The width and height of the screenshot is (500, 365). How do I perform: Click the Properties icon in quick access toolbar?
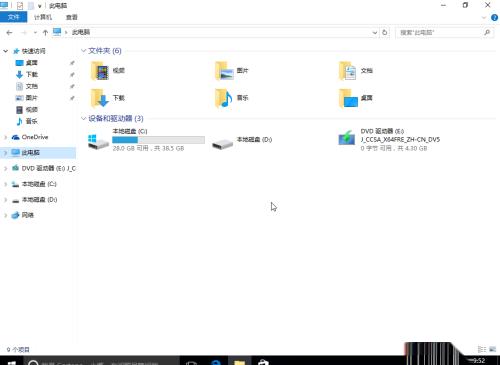(x=20, y=6)
